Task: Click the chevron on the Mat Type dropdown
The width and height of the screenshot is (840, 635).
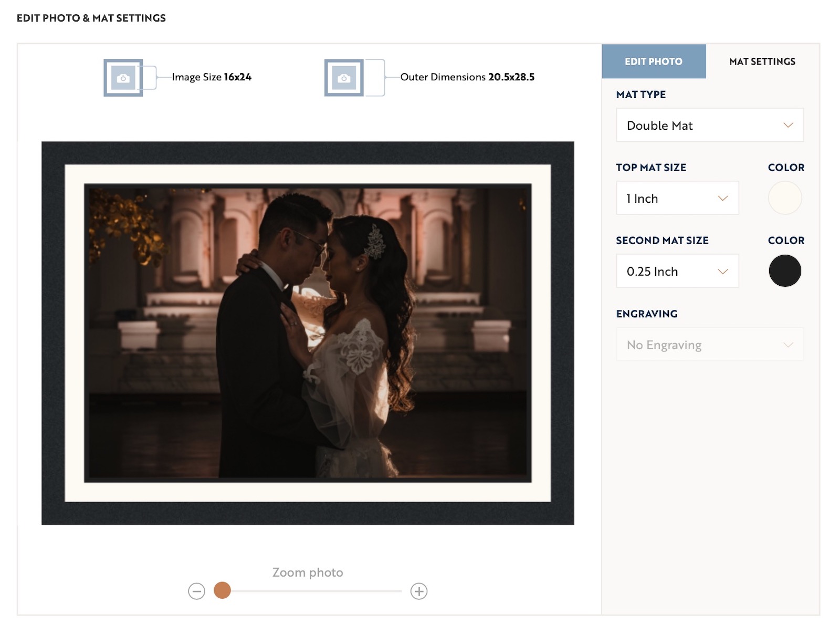Action: pos(787,125)
